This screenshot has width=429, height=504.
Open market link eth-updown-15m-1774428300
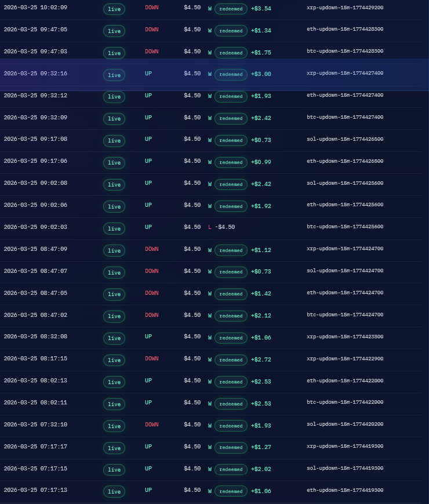tap(345, 29)
